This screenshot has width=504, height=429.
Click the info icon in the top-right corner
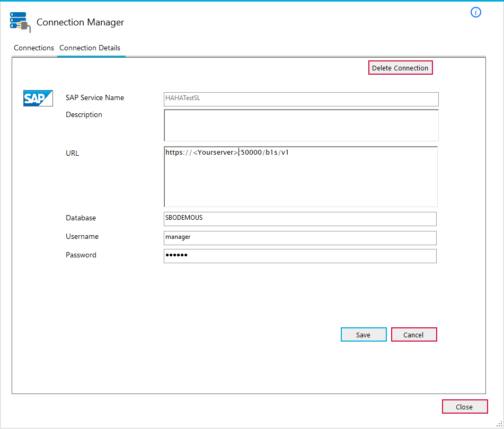[x=476, y=13]
